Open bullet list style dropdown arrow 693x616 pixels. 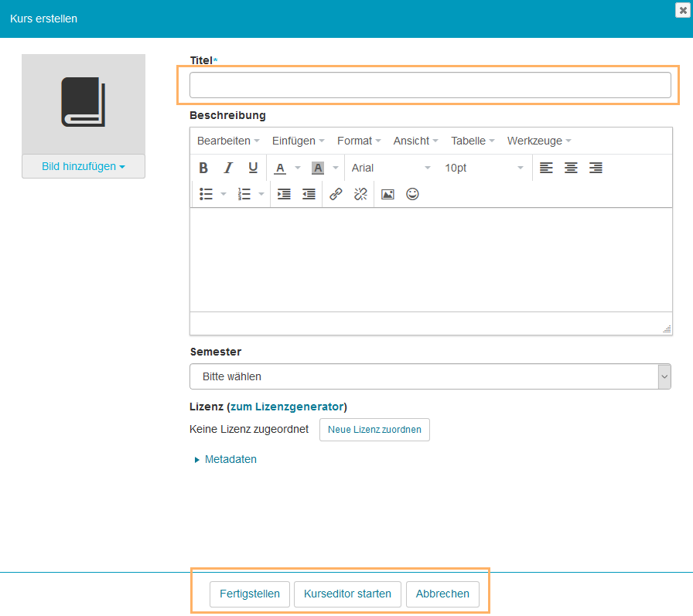(224, 194)
